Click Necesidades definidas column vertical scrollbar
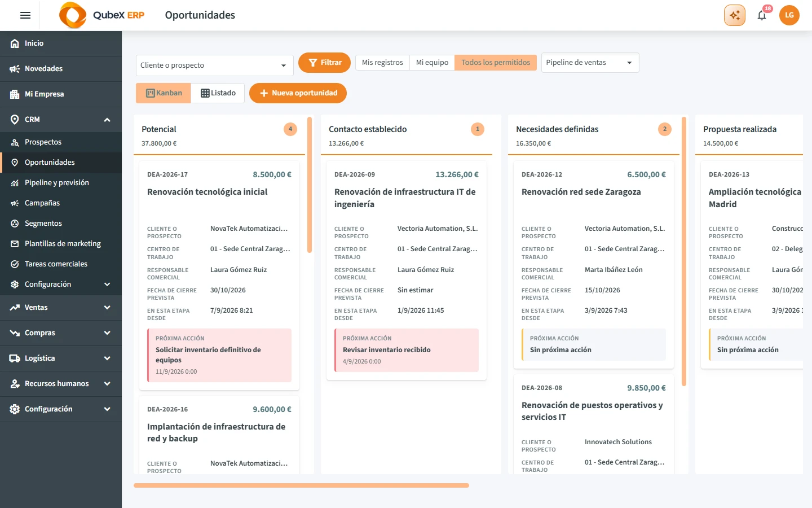This screenshot has width=812, height=508. [684, 251]
